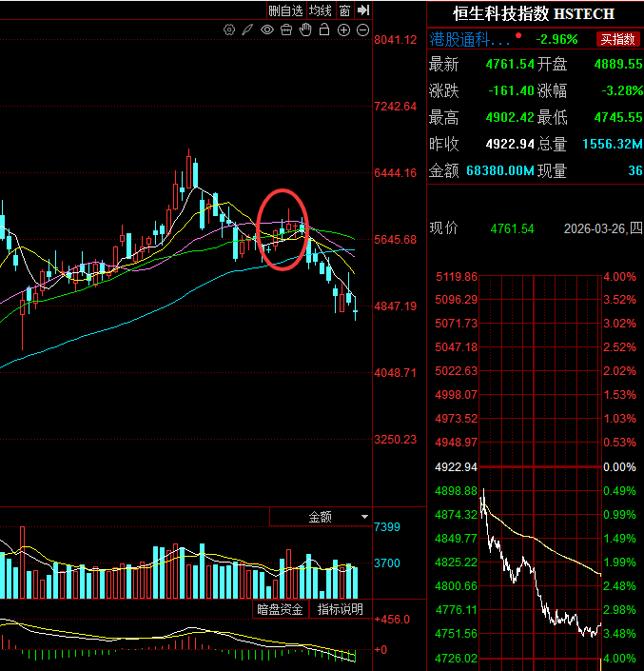Click the 5645.68 price axis label
Viewport: 644px width, 671px height.
point(395,240)
